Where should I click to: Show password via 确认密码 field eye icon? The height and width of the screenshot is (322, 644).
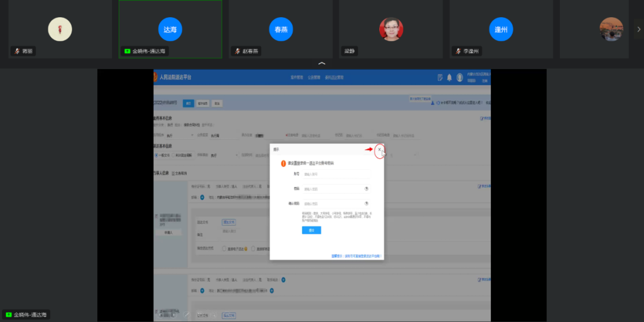pyautogui.click(x=366, y=203)
